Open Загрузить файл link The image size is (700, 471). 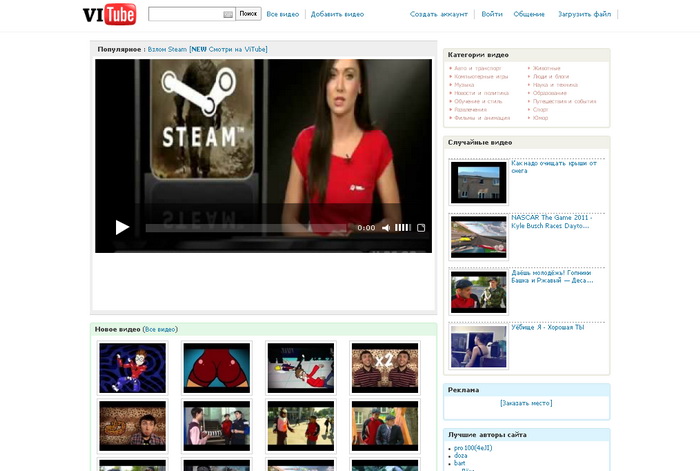click(584, 14)
